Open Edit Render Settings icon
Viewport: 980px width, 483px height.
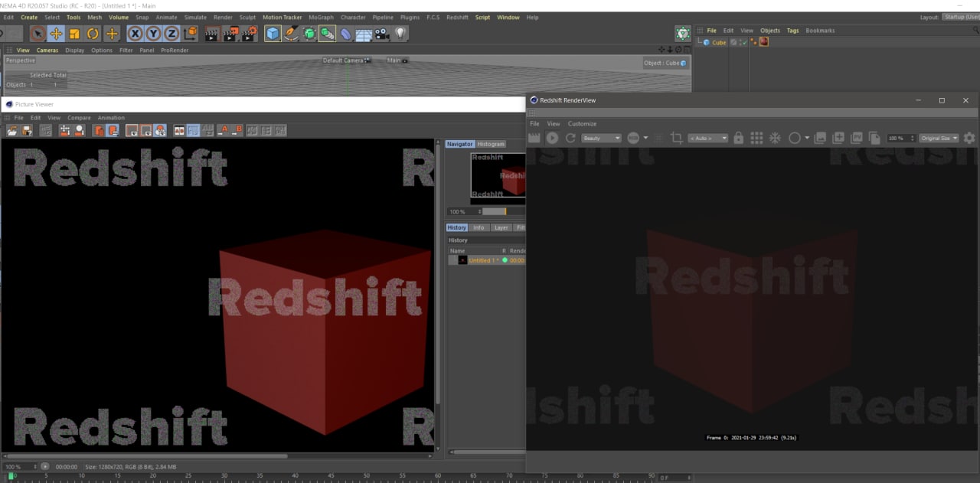pos(250,34)
